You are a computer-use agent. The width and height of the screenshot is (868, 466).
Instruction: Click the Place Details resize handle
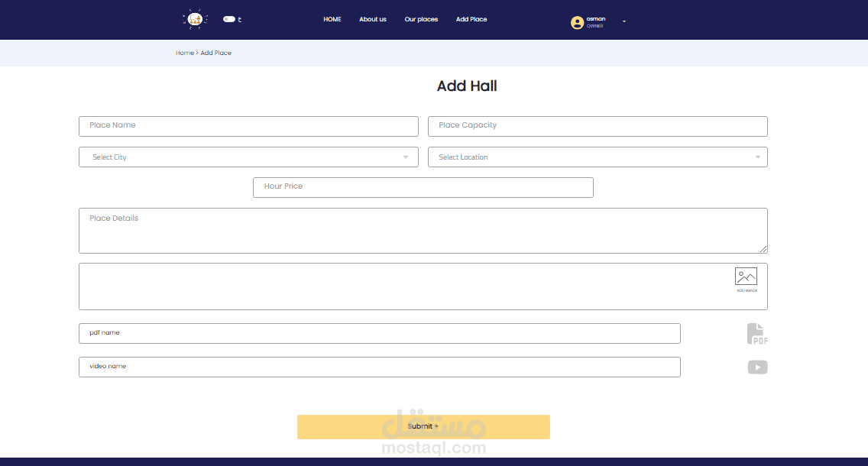pyautogui.click(x=763, y=249)
